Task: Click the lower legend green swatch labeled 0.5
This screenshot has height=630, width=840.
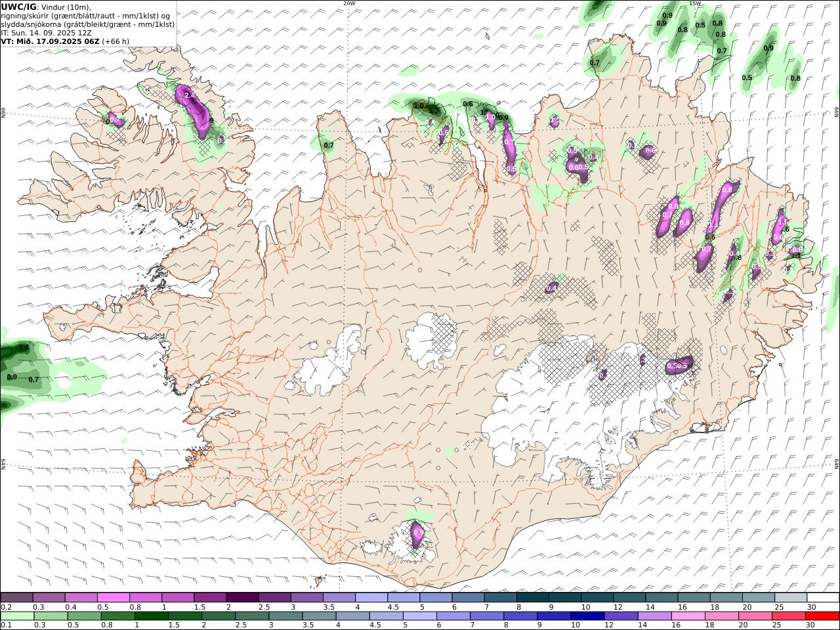Action: click(85, 616)
